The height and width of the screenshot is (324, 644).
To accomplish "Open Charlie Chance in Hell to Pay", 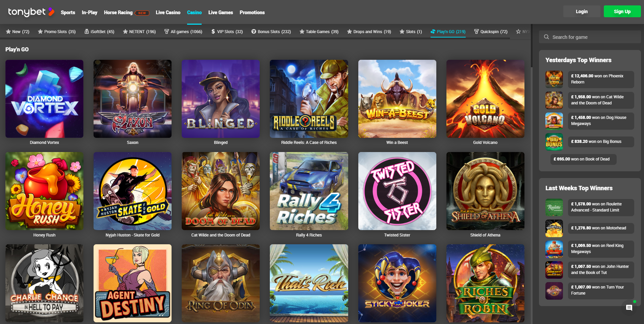I will pyautogui.click(x=44, y=283).
